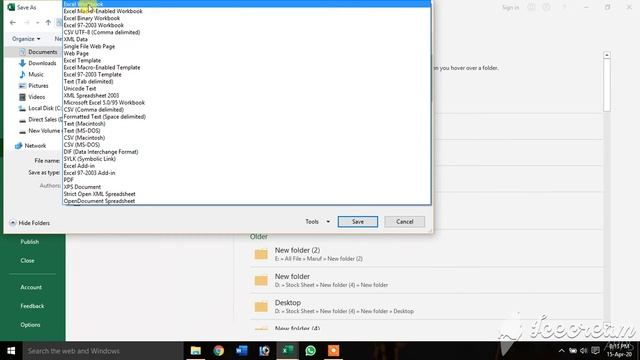Go up one folder level
Image resolution: width=640 pixels, height=360 pixels.
(x=48, y=22)
